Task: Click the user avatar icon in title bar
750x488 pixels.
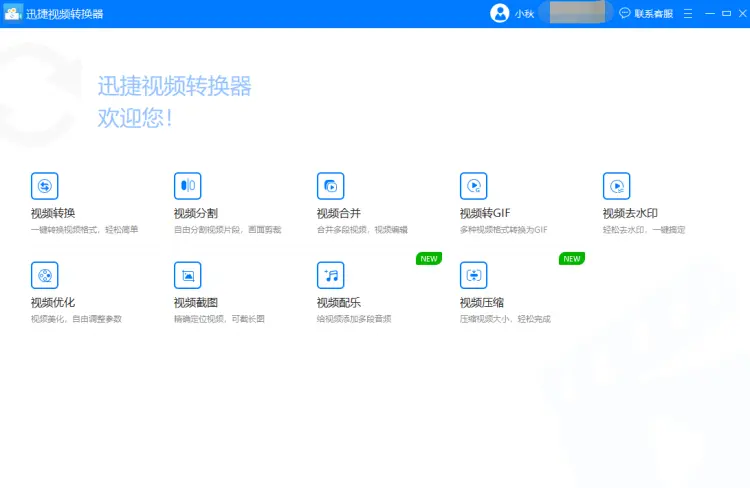Action: click(500, 13)
